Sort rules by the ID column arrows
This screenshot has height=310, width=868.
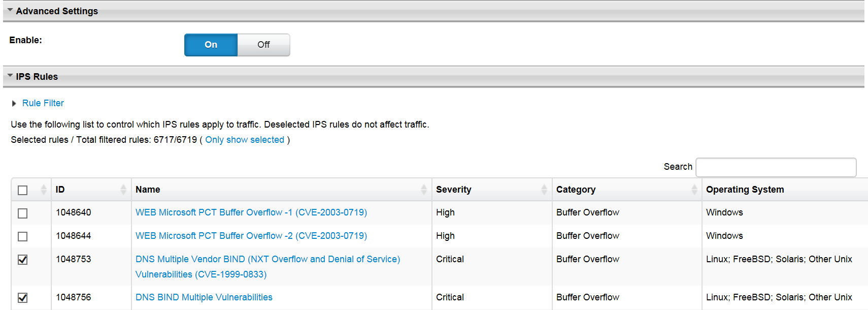coord(123,190)
